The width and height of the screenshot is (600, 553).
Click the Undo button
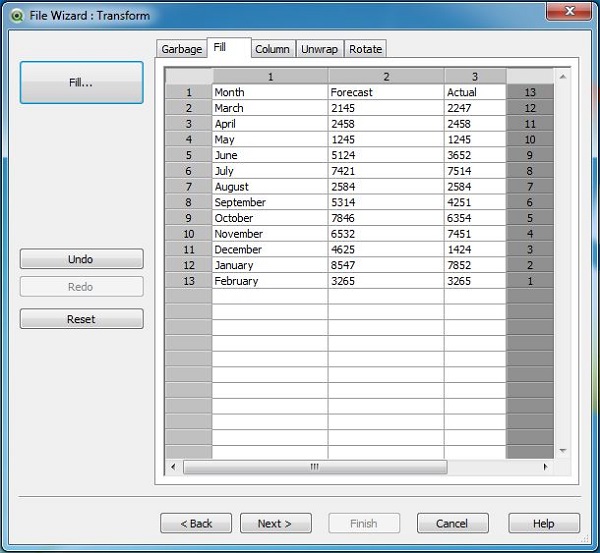(x=81, y=259)
